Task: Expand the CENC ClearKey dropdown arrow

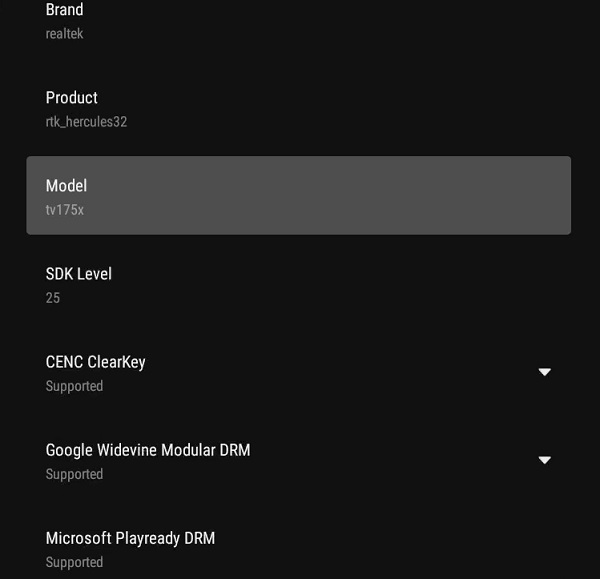Action: pyautogui.click(x=545, y=372)
